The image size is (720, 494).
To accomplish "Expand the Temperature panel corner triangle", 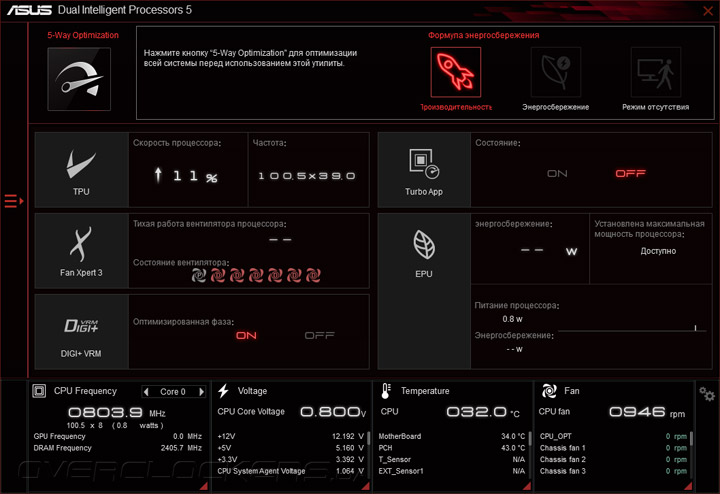I will 527,486.
